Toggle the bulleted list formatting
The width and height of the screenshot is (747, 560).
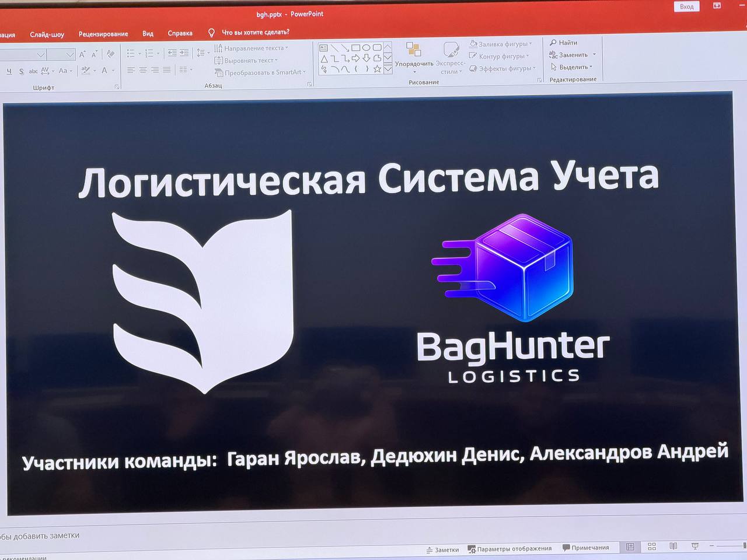click(131, 52)
